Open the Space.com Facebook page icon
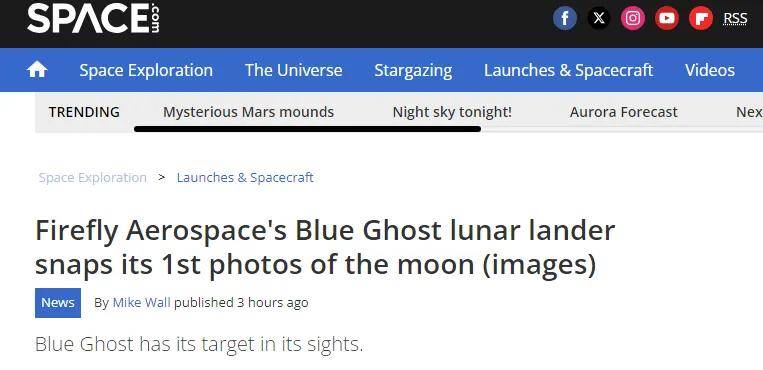The image size is (763, 370). (565, 18)
